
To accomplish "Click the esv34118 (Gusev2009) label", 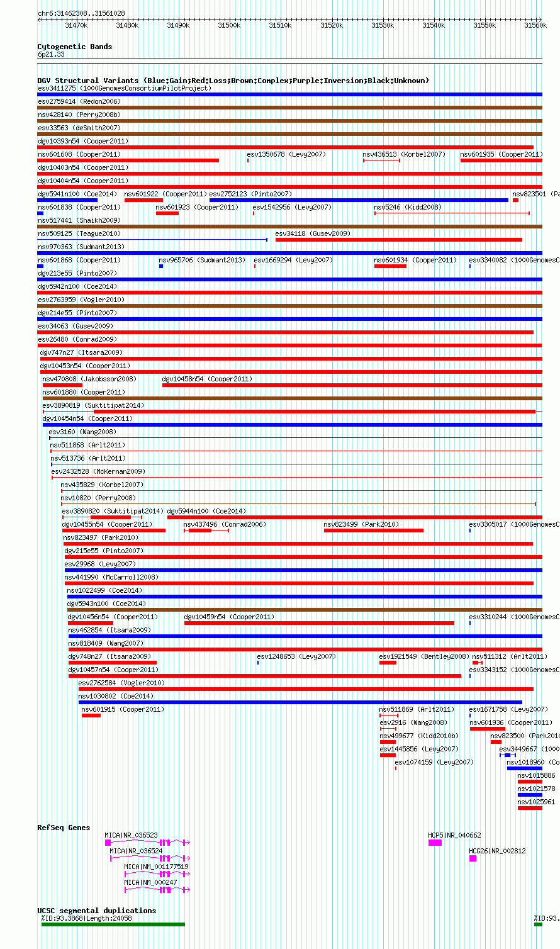I will [x=313, y=233].
